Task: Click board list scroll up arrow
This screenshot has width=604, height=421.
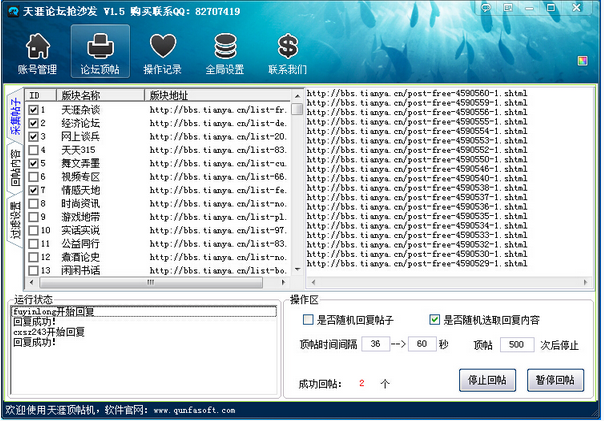Action: pos(297,96)
